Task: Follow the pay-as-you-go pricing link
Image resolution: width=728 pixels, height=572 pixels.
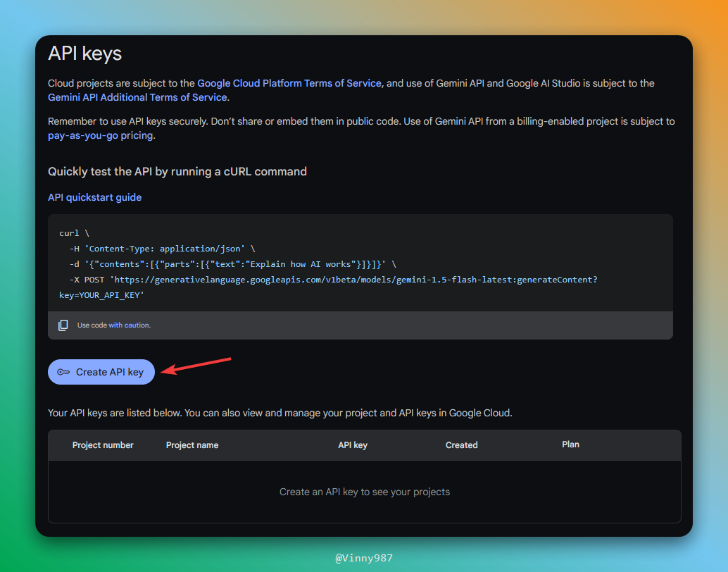Action: pos(100,135)
